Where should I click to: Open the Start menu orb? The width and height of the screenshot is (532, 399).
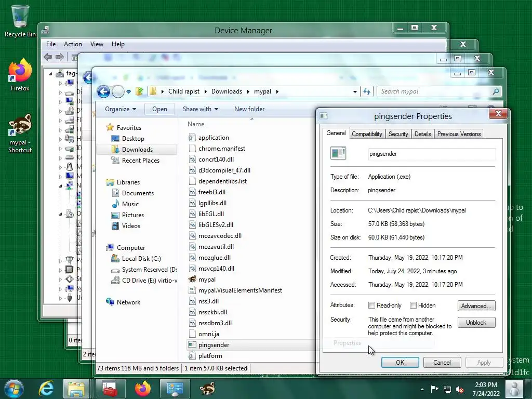pos(14,389)
